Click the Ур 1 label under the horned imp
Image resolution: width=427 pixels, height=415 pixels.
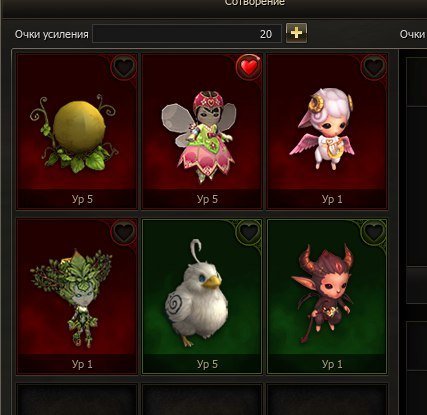(332, 364)
